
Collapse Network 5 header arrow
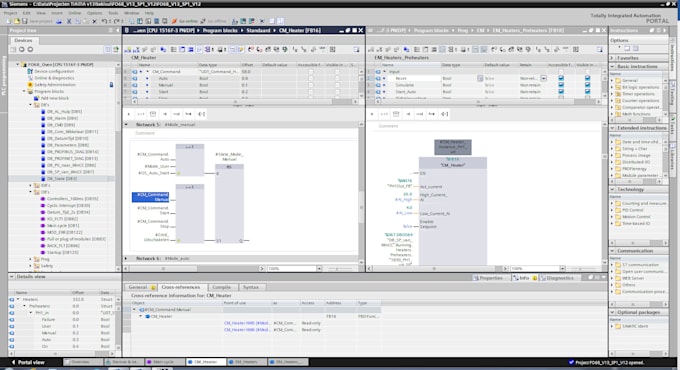click(x=126, y=124)
